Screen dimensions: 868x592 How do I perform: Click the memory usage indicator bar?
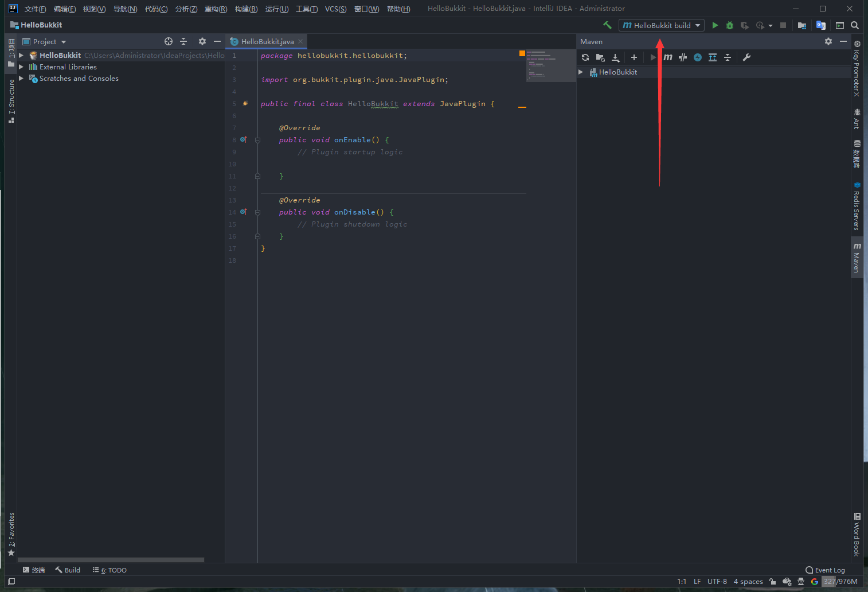coord(840,582)
